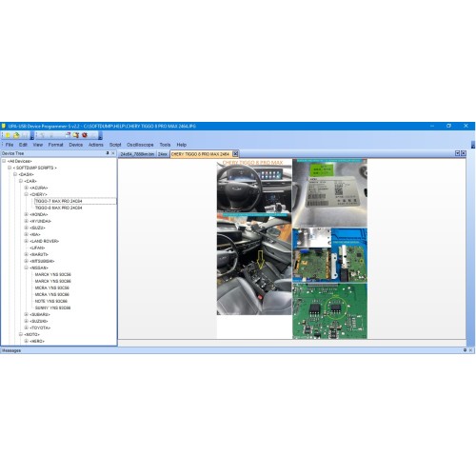
Task: Click the Save disk toolbar icon
Action: [x=25, y=135]
